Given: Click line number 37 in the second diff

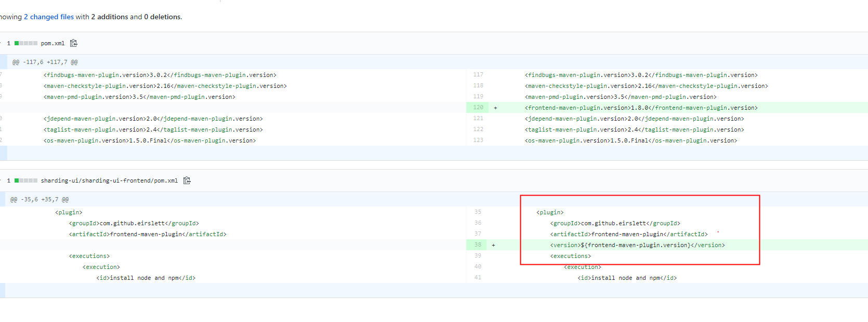Looking at the screenshot, I should click(x=478, y=234).
